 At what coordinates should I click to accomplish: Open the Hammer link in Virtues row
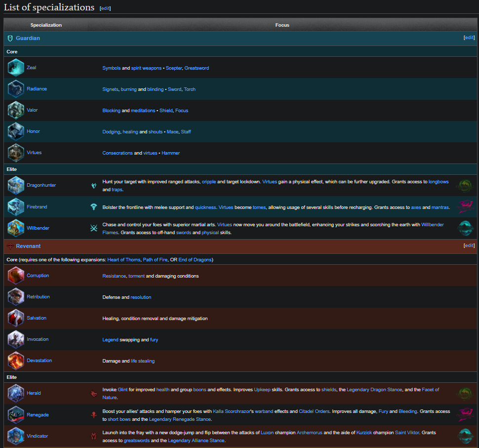click(x=171, y=153)
